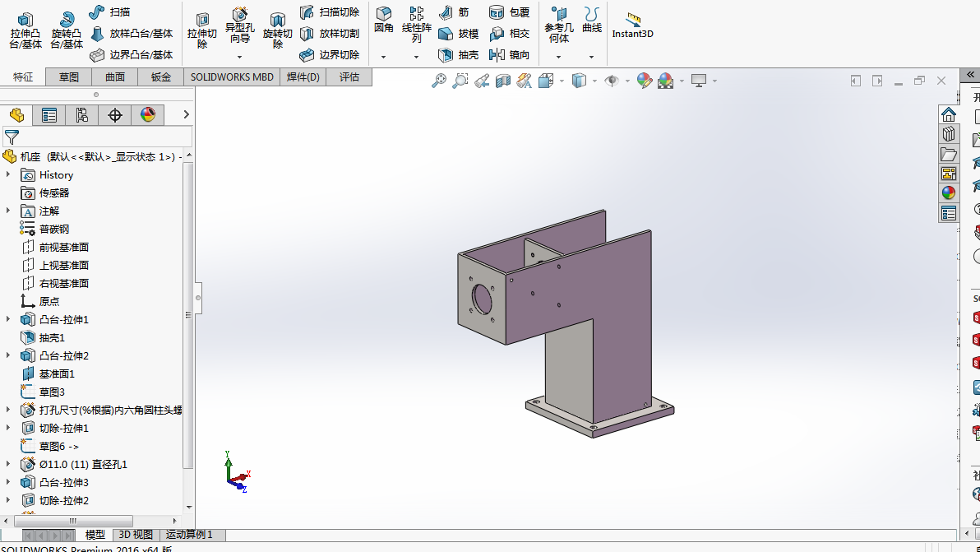The width and height of the screenshot is (980, 552).
Task: Click the 镜向 mirror tool
Action: pos(510,55)
